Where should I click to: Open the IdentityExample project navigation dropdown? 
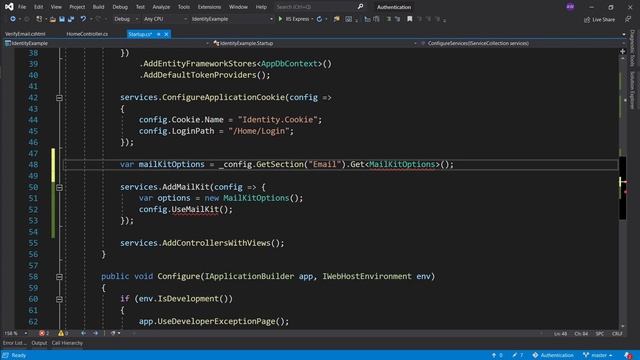click(x=107, y=43)
